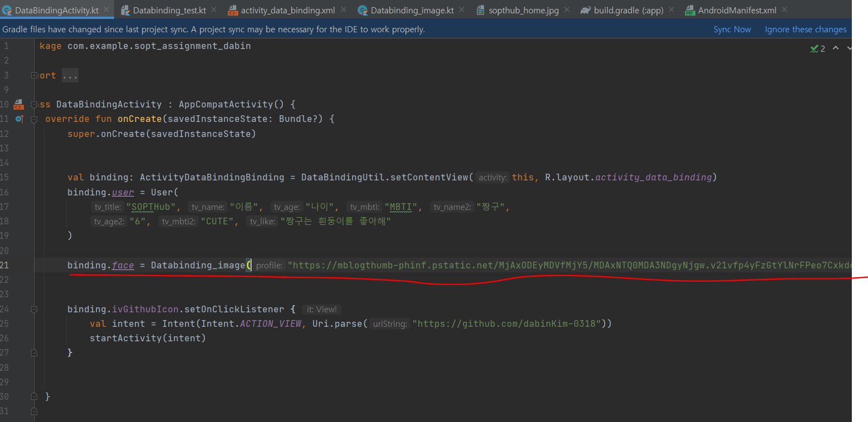Image resolution: width=868 pixels, height=422 pixels.
Task: Click the Gradle elephant icon on build.gradle tab
Action: [585, 10]
